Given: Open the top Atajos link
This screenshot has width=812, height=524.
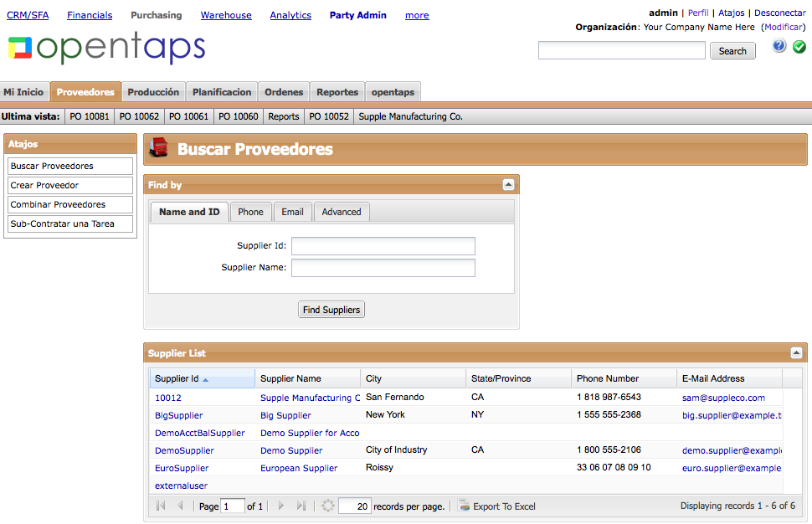Looking at the screenshot, I should tap(731, 13).
